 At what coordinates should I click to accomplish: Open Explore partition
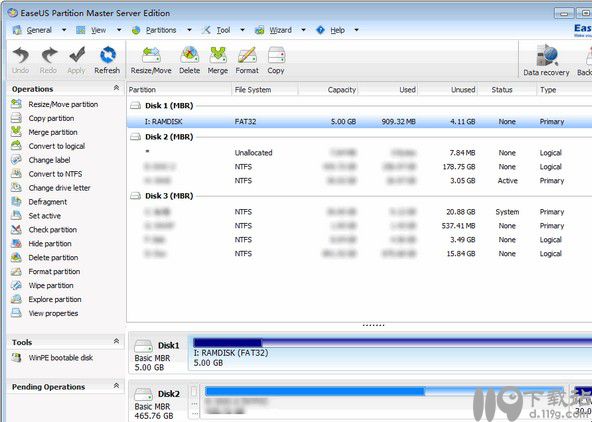coord(46,300)
